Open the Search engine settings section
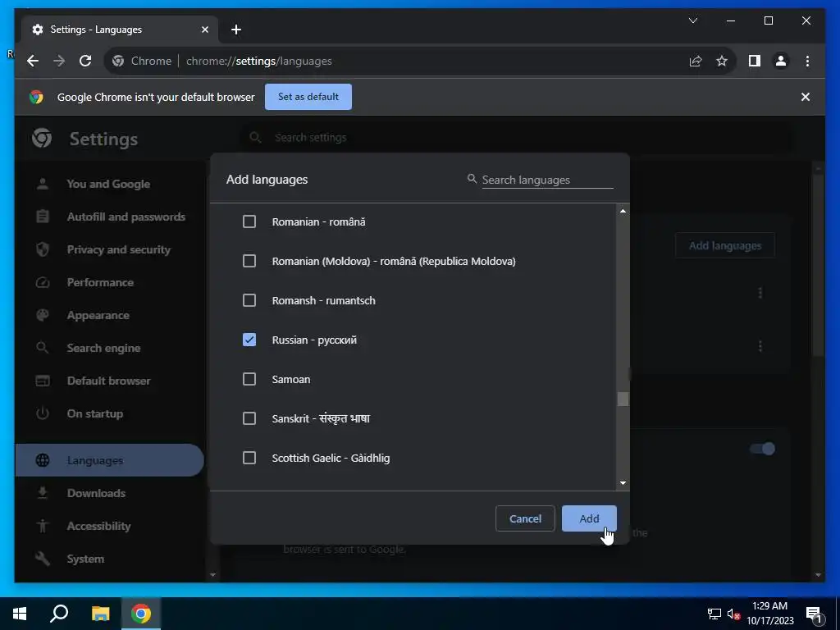This screenshot has width=840, height=630. [103, 348]
